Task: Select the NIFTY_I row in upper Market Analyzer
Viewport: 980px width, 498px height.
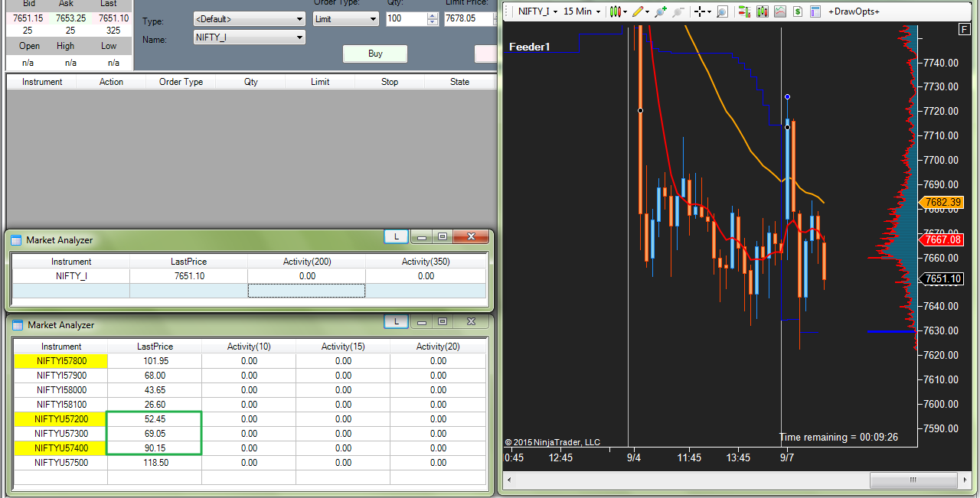Action: tap(249, 276)
